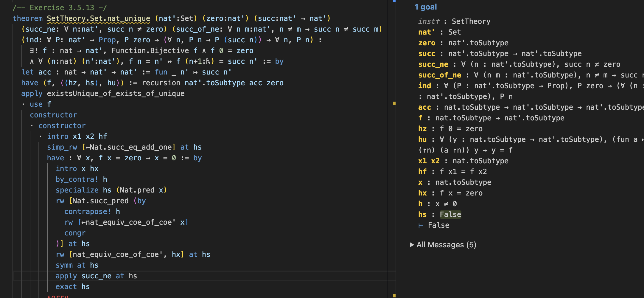Click hypothesis name succ_of_ne in goal panel
Viewport: 644px width, 298px height.
439,75
